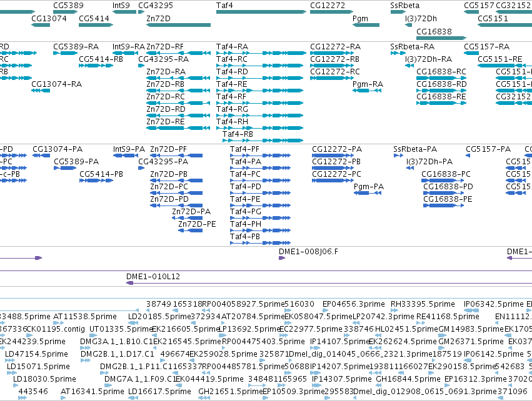Select the CG16838 gene bar
This screenshot has width=532, height=401.
[441, 38]
